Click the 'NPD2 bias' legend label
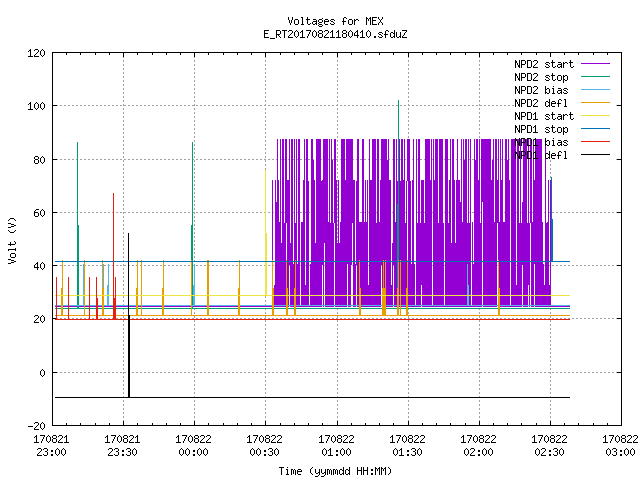 (x=541, y=90)
